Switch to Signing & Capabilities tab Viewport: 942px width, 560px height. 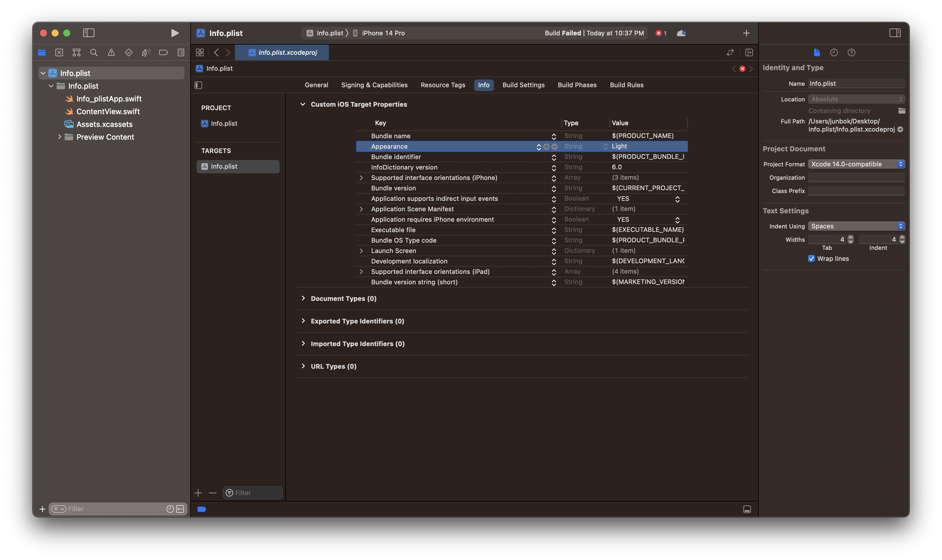pyautogui.click(x=374, y=85)
